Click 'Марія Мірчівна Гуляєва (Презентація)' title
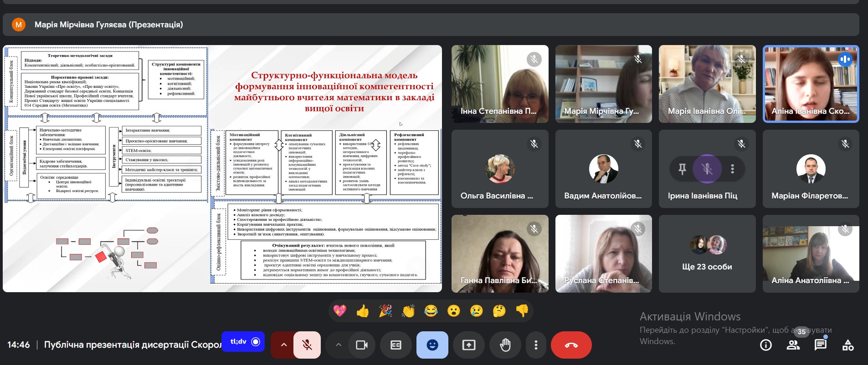Image resolution: width=868 pixels, height=365 pixels. point(109,25)
